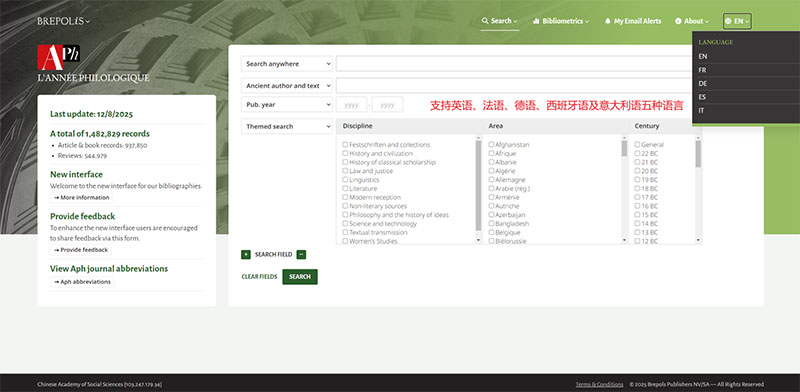The width and height of the screenshot is (800, 392).
Task: Click the second yyyy year field
Action: coord(387,105)
